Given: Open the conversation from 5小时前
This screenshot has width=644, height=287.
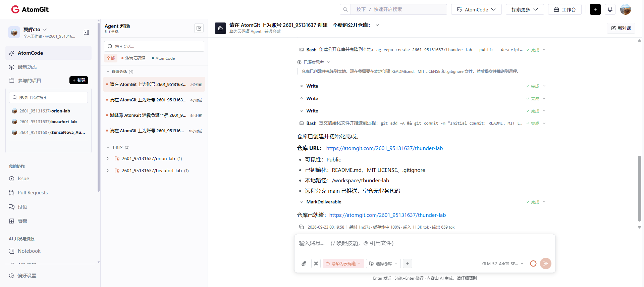Looking at the screenshot, I should tap(154, 115).
